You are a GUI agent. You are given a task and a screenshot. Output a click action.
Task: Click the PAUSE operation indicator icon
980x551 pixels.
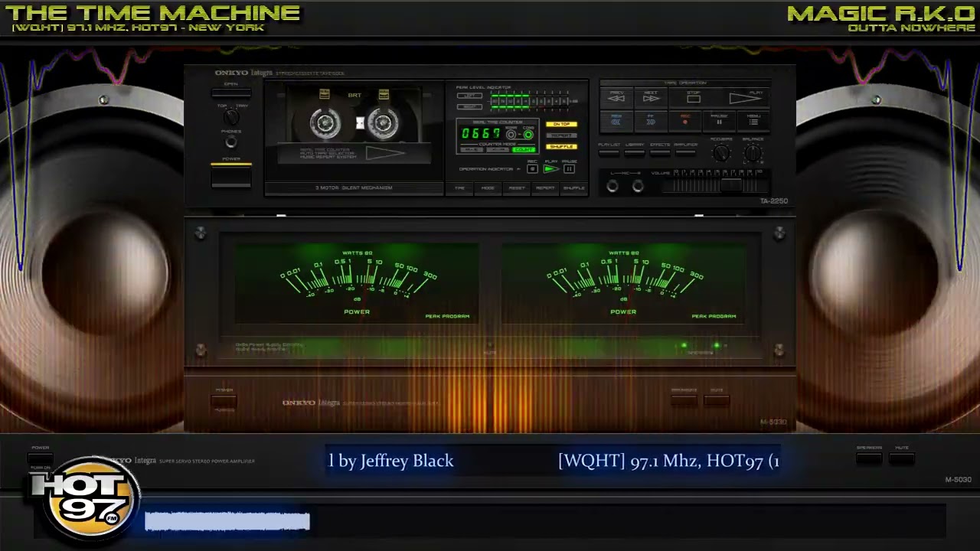(x=569, y=169)
